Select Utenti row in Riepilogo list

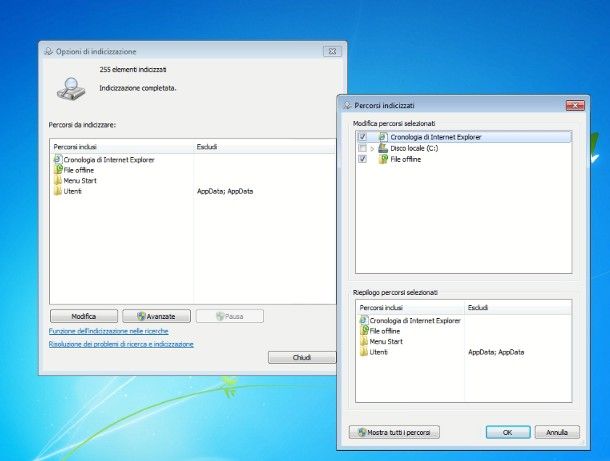(x=378, y=352)
